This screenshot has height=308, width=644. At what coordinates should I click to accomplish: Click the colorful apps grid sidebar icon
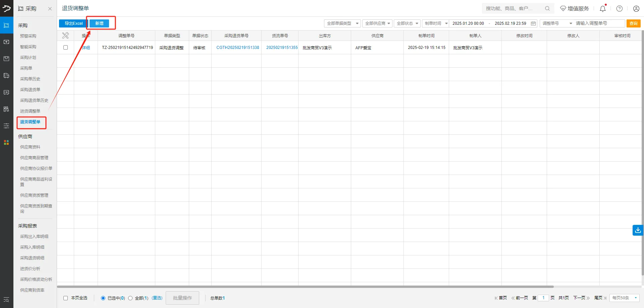pos(6,142)
